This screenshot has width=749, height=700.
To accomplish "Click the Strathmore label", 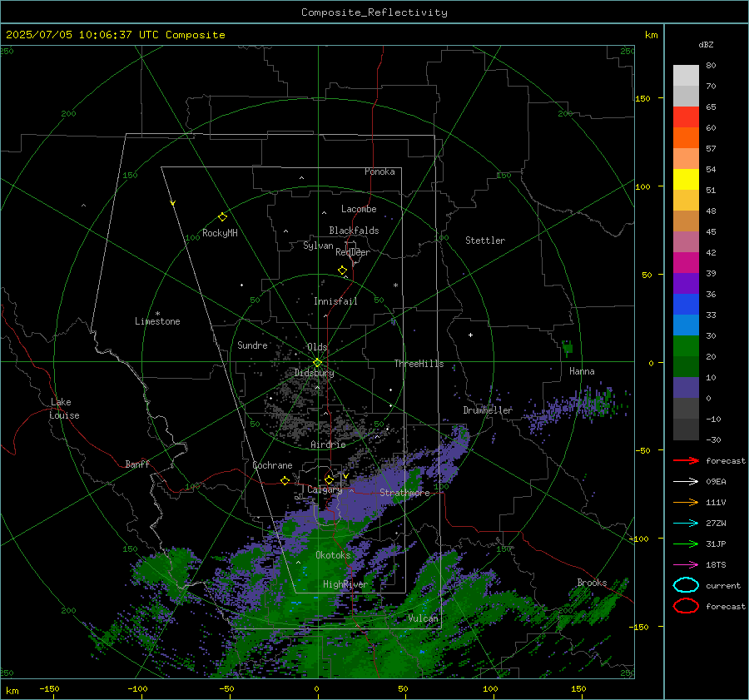I will 404,493.
